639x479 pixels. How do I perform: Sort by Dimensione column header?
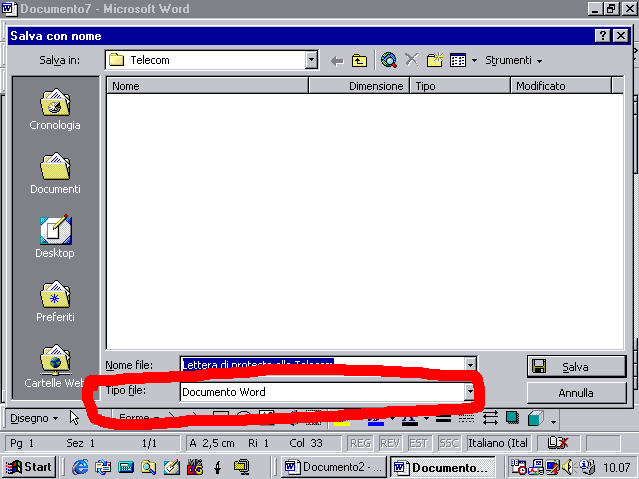[x=359, y=86]
